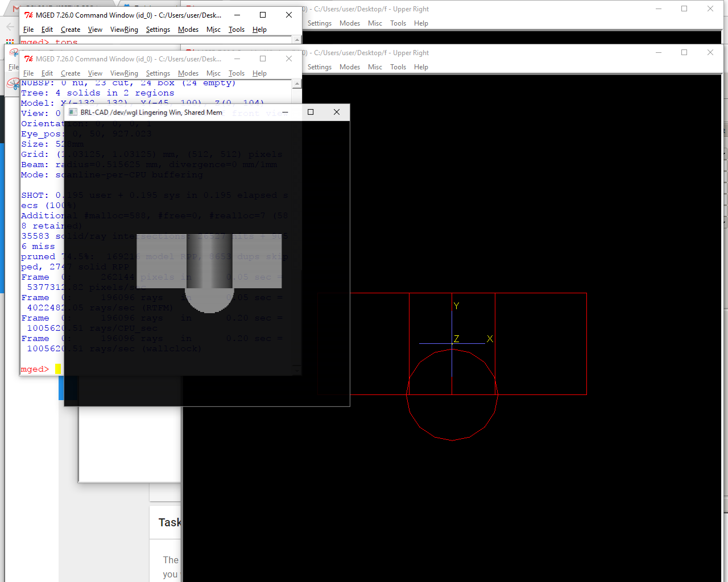Click the Z axis label in graphics window
Screen dimensions: 728x582
456,339
